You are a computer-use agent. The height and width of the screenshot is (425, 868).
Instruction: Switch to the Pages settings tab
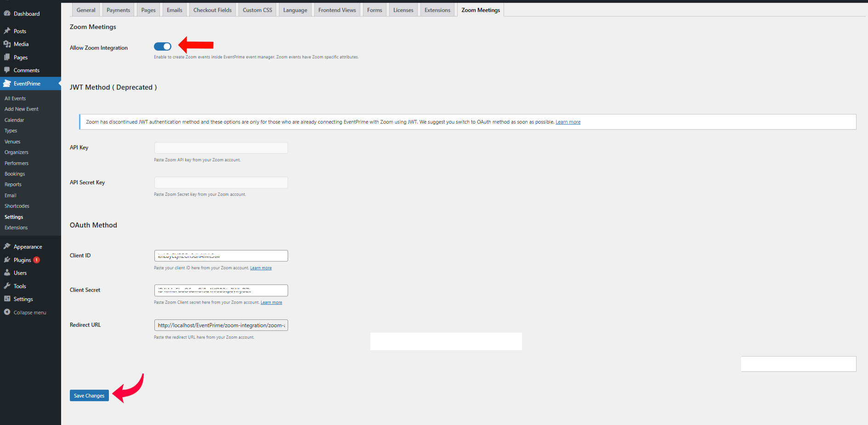(148, 10)
